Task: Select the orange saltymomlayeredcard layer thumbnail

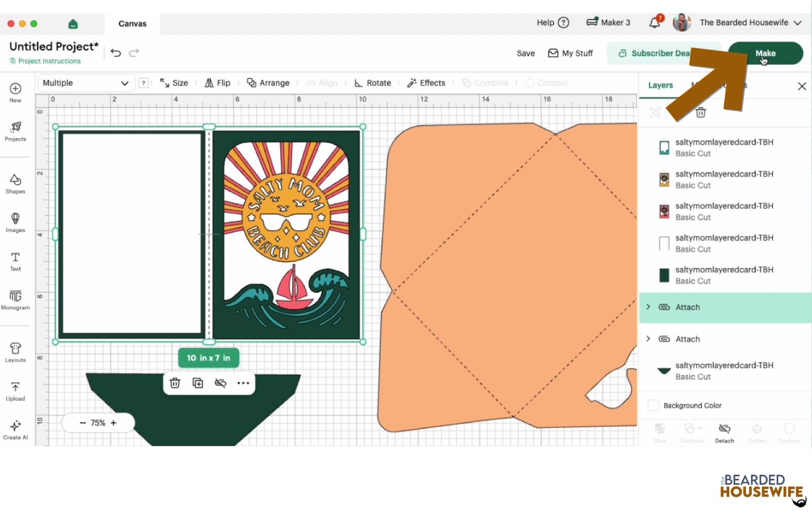Action: 664,180
